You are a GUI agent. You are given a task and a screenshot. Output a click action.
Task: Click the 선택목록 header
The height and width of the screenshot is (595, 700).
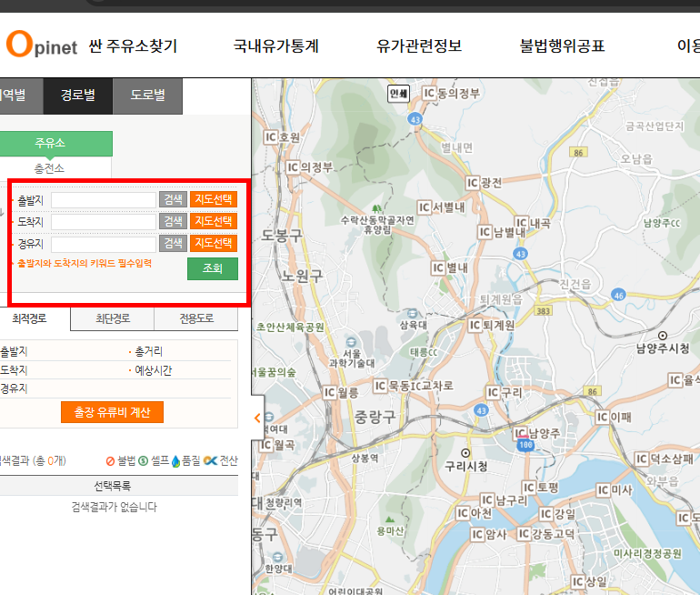click(x=113, y=486)
